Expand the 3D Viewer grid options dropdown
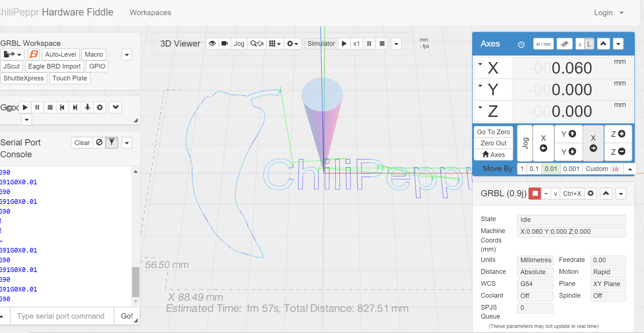The width and height of the screenshot is (644, 333). click(x=275, y=44)
